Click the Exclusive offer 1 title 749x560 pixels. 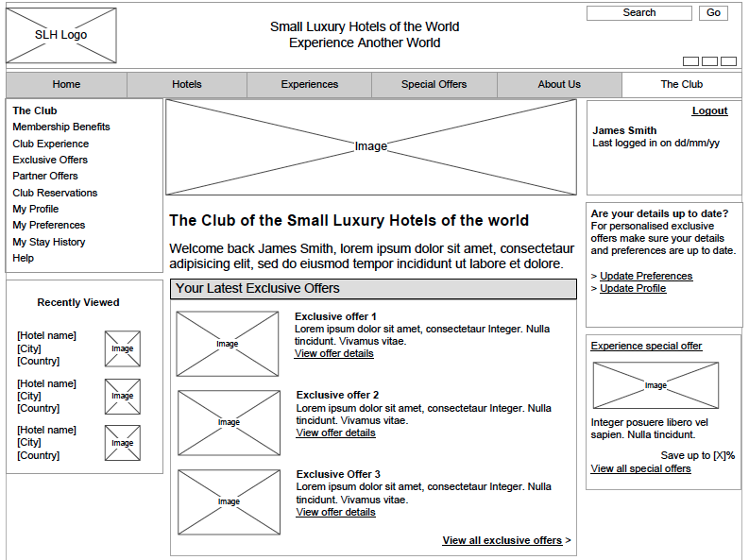[335, 316]
